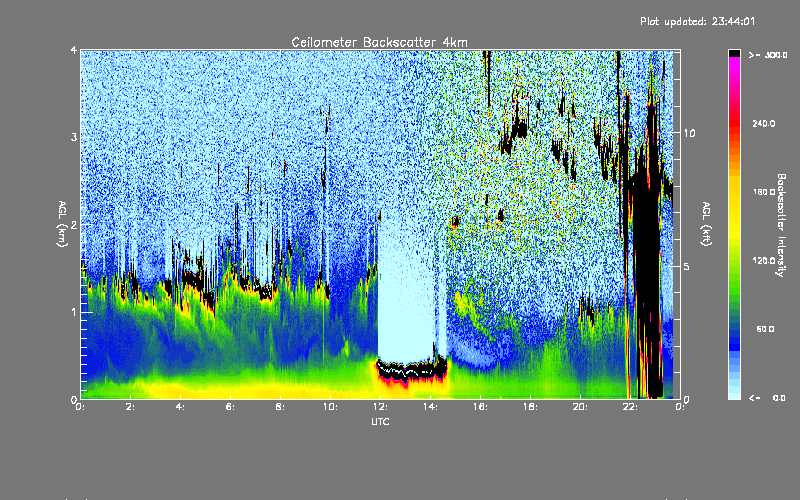
Task: Click the "18:" UTC tick label
Action: (530, 407)
